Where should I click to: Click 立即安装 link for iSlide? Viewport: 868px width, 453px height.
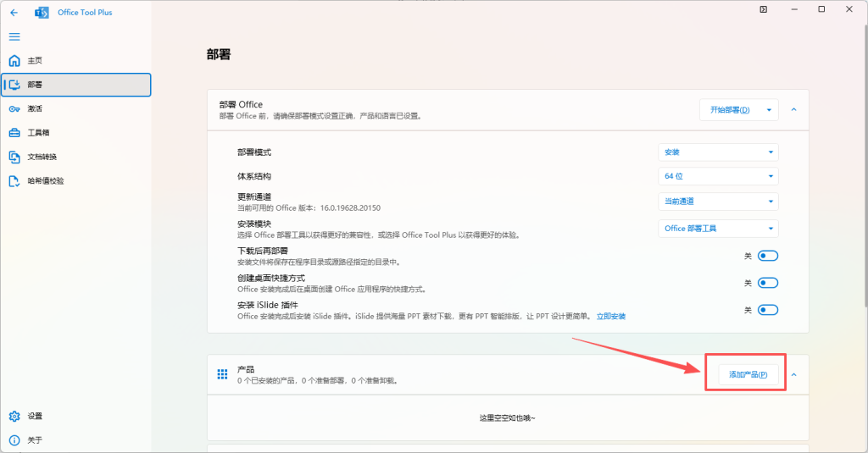point(610,316)
